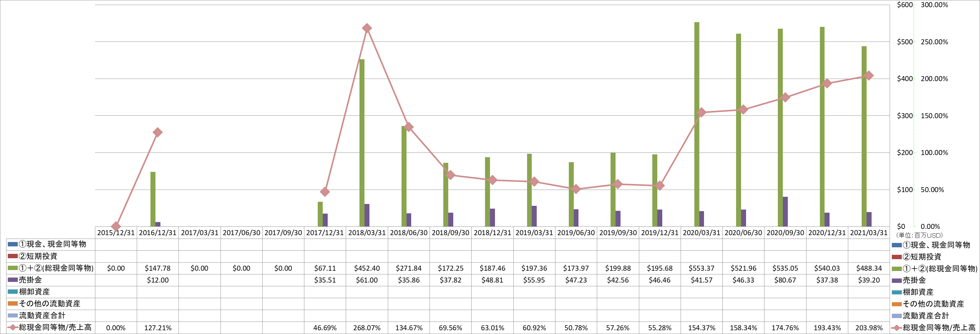Click the green bar for 2016/12/31

coord(153,199)
